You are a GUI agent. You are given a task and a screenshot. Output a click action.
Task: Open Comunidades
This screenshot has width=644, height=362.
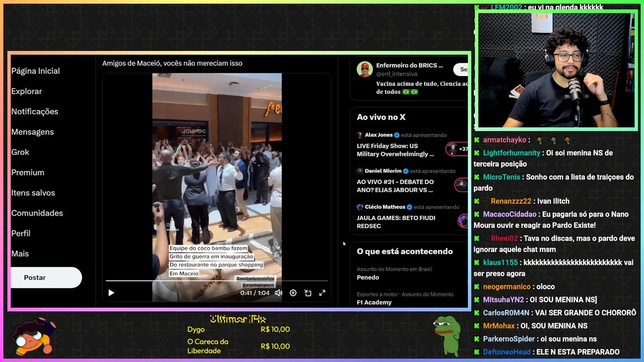pos(37,213)
